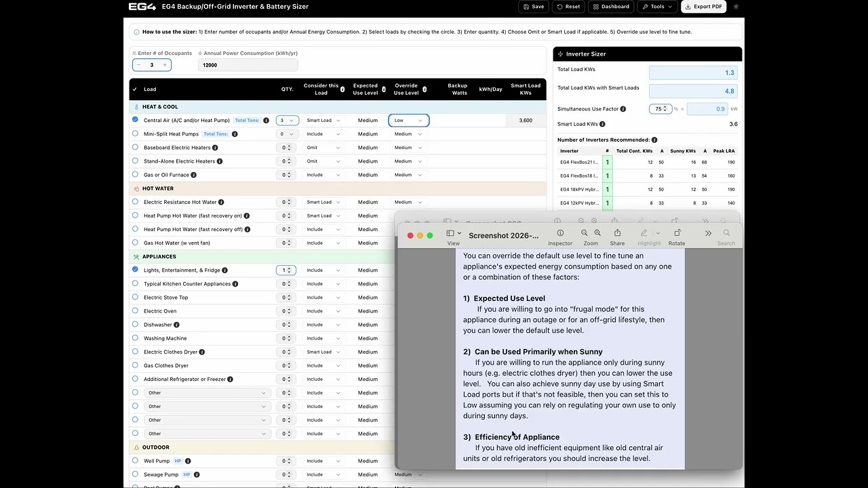This screenshot has height=488, width=868.
Task: Click info icon for Number of Inverters Recommended
Action: click(x=654, y=140)
